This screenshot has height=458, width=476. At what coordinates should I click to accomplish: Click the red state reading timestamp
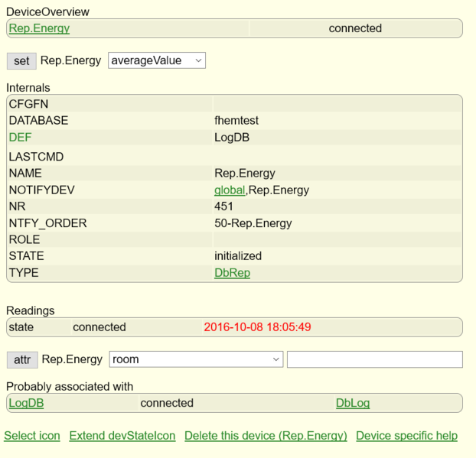click(x=257, y=327)
